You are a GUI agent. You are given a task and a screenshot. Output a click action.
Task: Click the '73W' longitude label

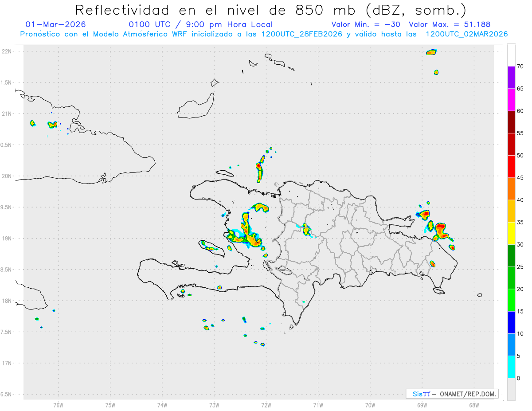point(214,405)
